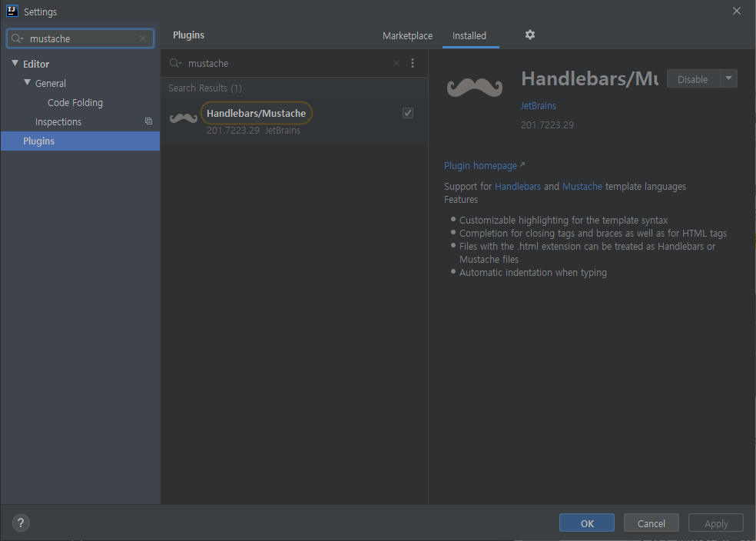Click the settings search input field
756x541 pixels.
point(80,38)
